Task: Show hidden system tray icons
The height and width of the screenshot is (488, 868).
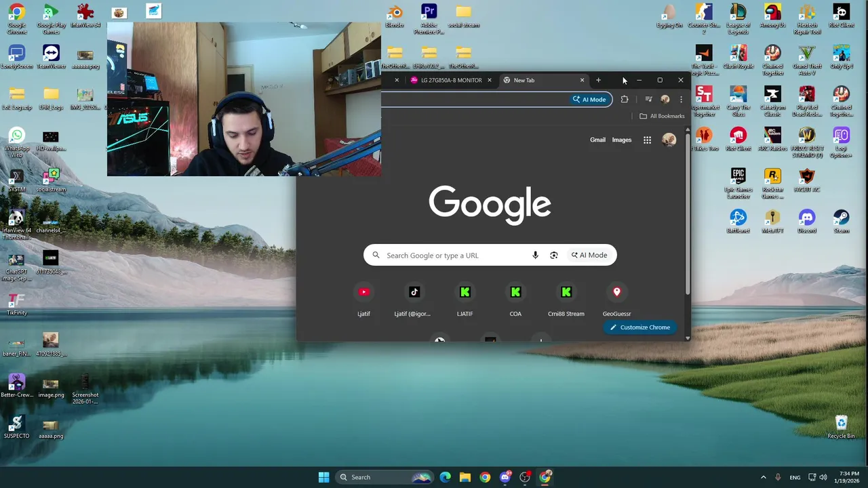Action: coord(763,477)
